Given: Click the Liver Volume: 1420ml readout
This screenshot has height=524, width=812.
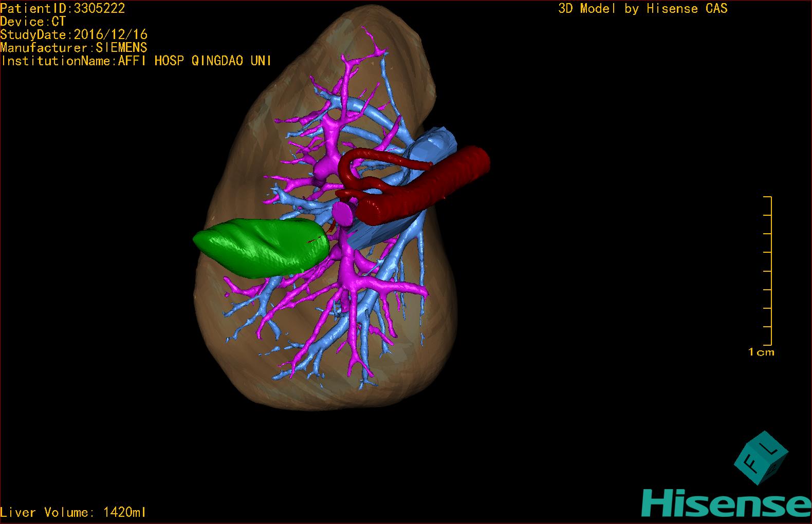Looking at the screenshot, I should tap(73, 512).
